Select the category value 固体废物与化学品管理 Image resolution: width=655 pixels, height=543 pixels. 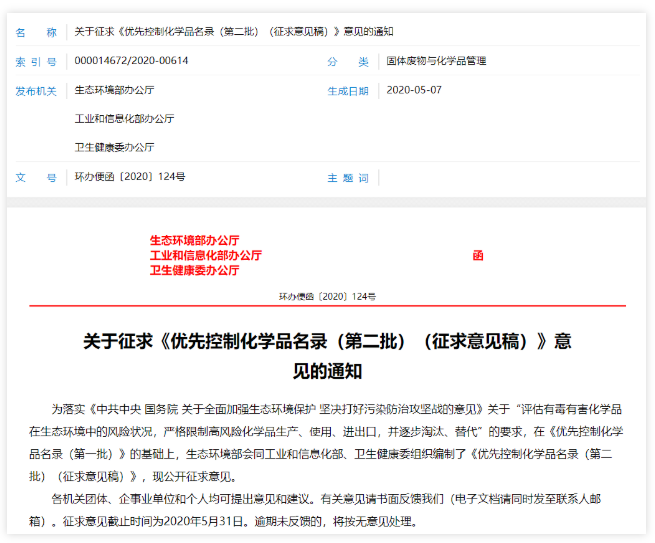point(436,61)
